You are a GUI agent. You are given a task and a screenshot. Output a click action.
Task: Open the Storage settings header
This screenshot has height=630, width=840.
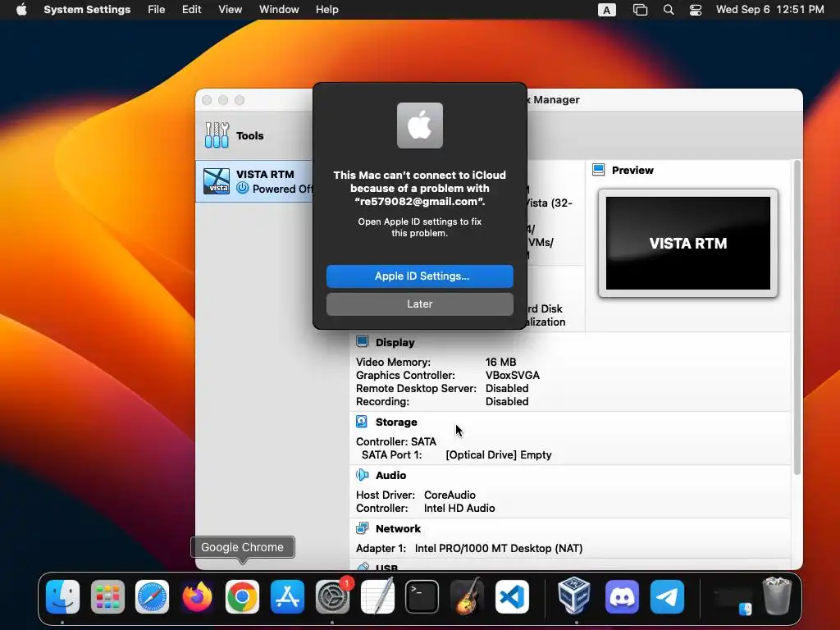click(x=396, y=422)
